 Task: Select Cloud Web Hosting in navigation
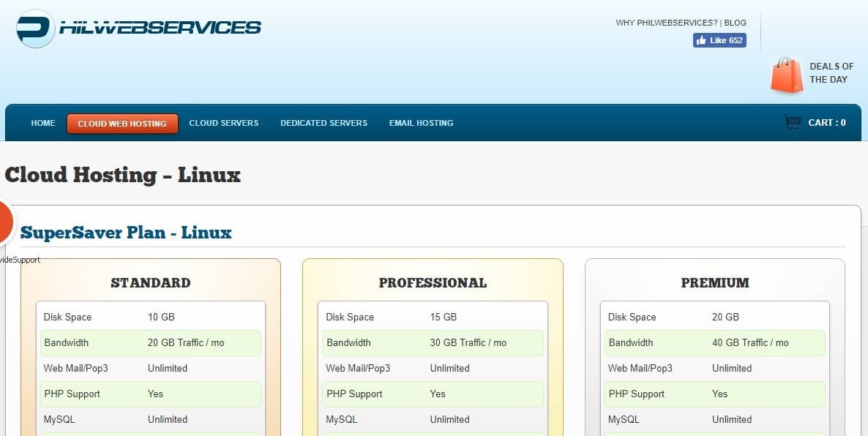[122, 124]
